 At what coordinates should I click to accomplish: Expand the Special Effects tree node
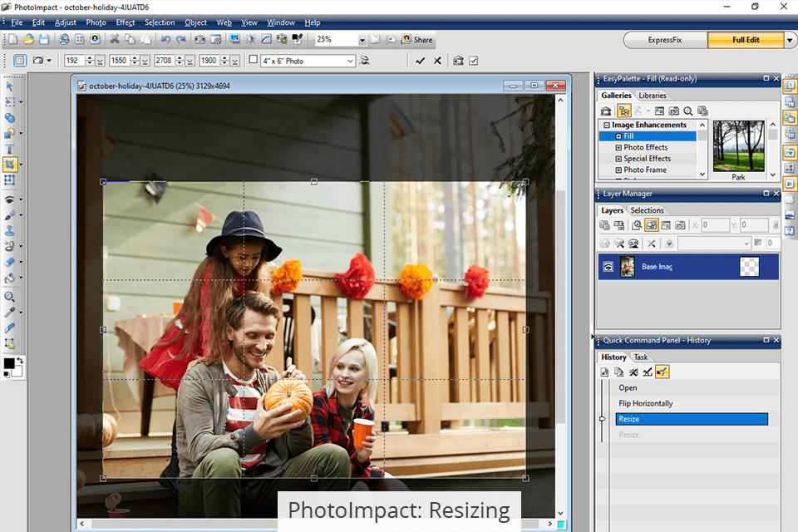click(618, 158)
